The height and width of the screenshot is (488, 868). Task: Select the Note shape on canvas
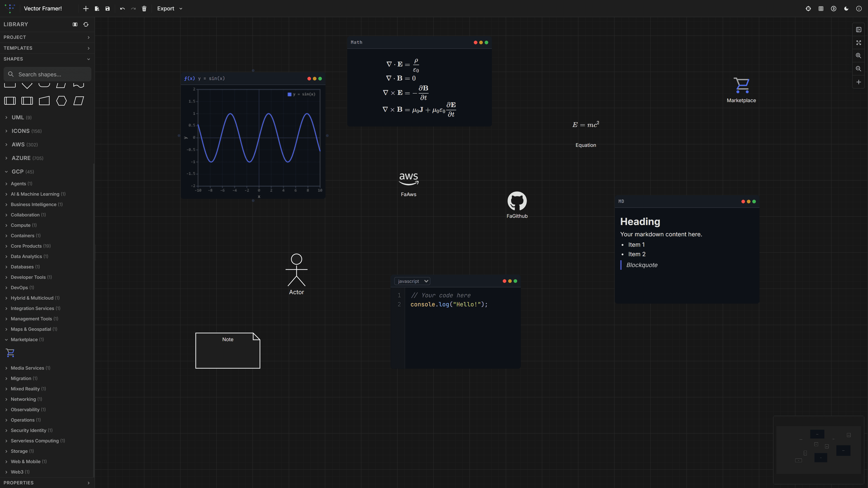pos(228,351)
